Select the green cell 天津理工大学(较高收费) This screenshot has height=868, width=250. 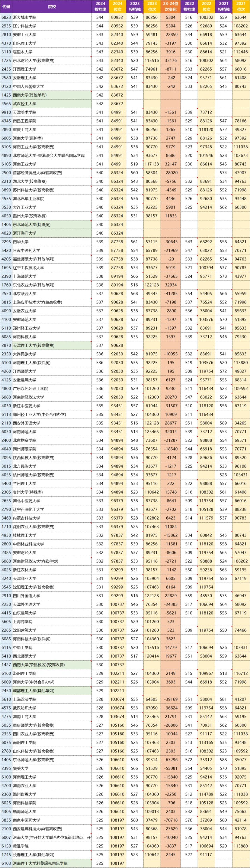tap(52, 345)
